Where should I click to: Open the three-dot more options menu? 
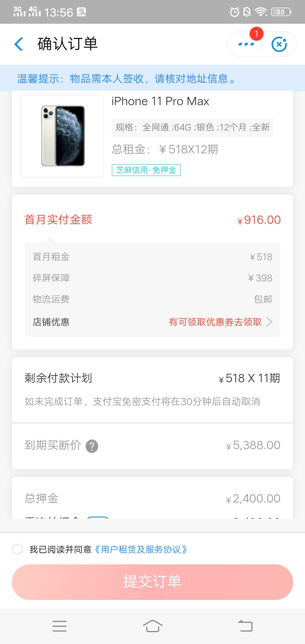pyautogui.click(x=246, y=44)
